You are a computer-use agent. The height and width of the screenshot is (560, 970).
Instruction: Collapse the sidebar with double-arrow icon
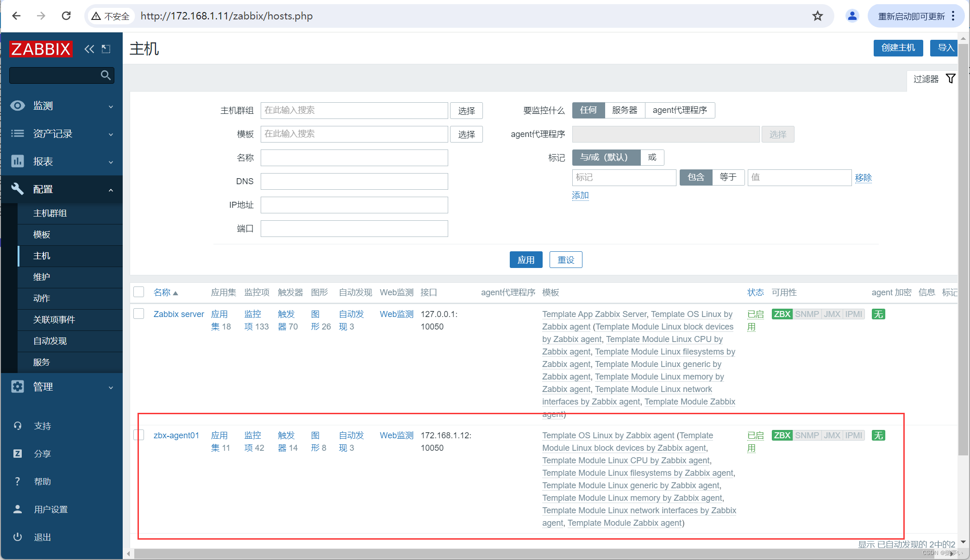[x=89, y=49]
